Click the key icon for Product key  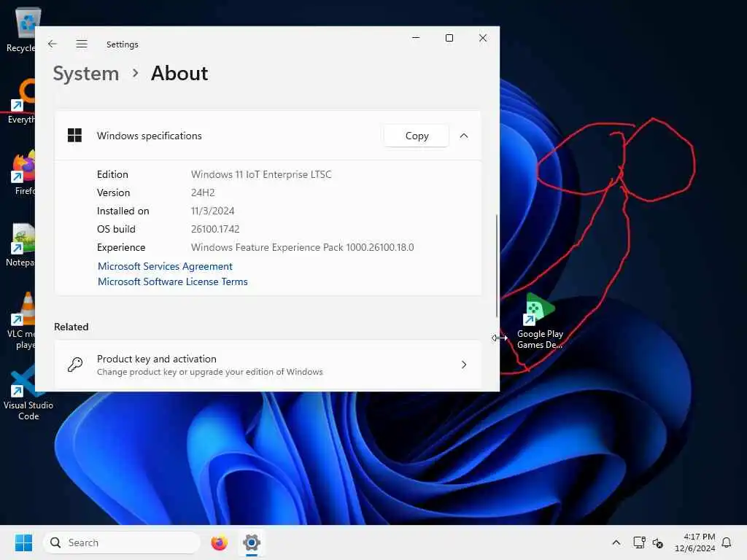click(75, 365)
